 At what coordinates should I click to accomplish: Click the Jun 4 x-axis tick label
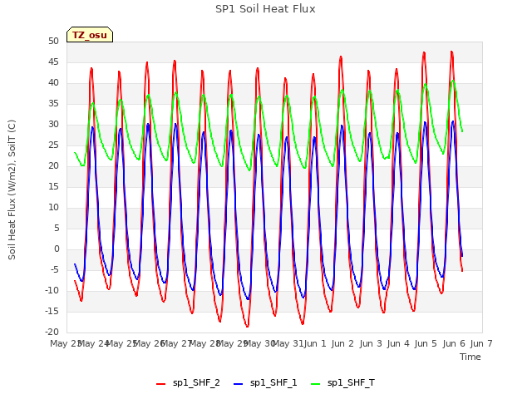398,343
